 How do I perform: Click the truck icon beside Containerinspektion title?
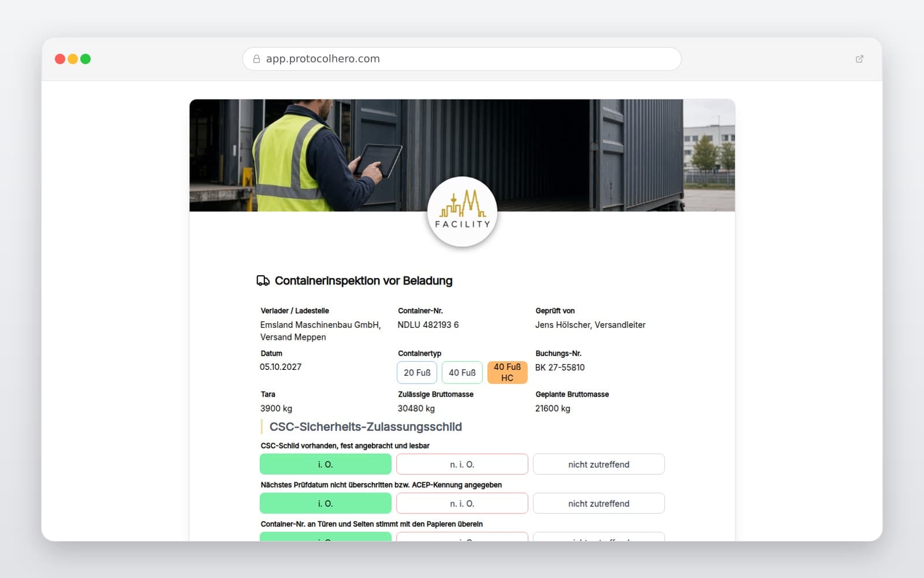(x=263, y=281)
